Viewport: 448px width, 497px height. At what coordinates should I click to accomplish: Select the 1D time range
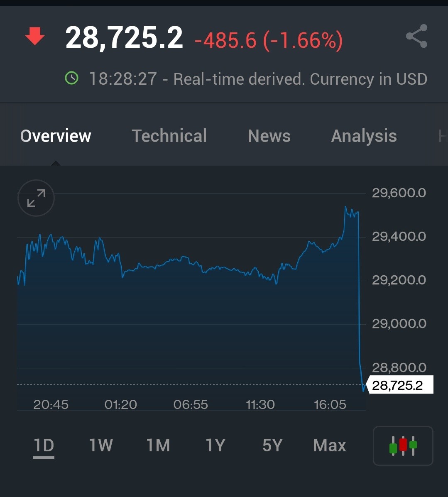(44, 446)
